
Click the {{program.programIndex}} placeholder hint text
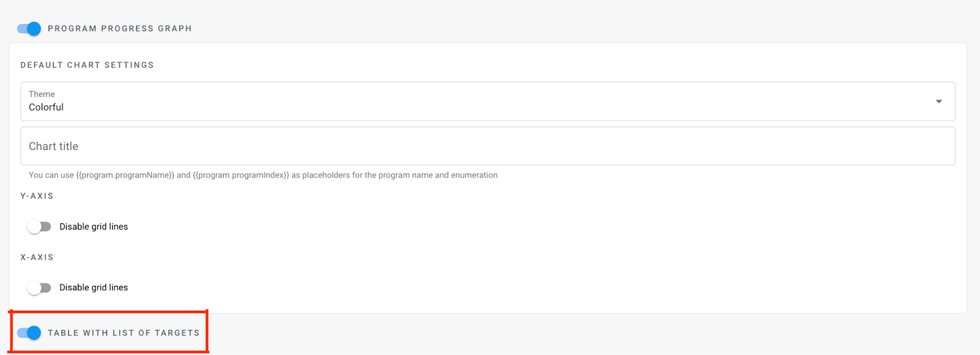(x=241, y=175)
